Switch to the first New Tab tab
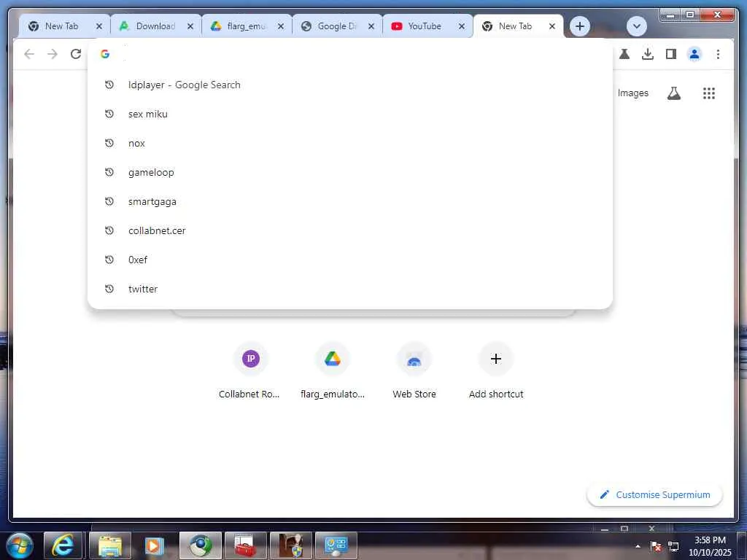Viewport: 747px width, 560px height. [61, 26]
